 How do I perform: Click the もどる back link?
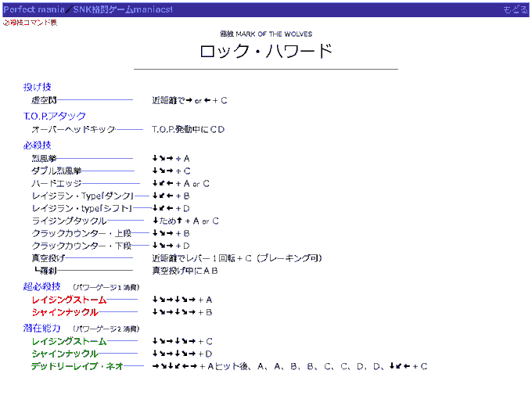point(515,9)
